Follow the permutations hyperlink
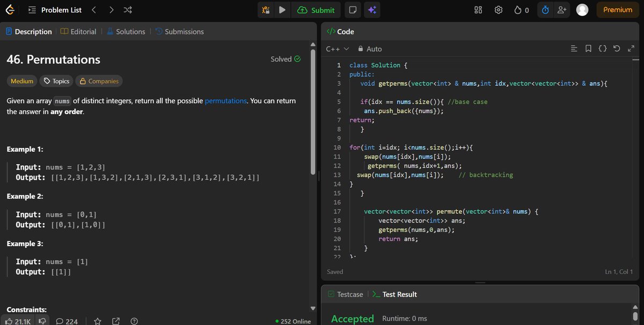The width and height of the screenshot is (644, 325). 225,101
